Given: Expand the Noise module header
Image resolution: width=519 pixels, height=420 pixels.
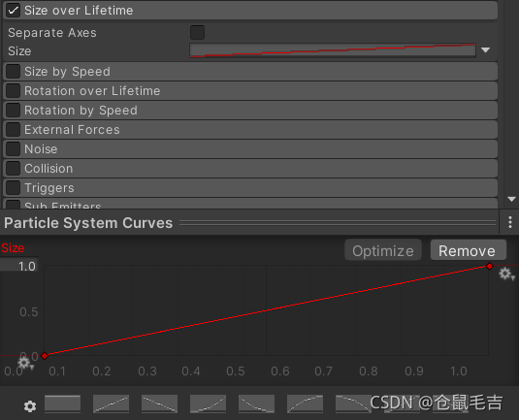Looking at the screenshot, I should [x=250, y=149].
